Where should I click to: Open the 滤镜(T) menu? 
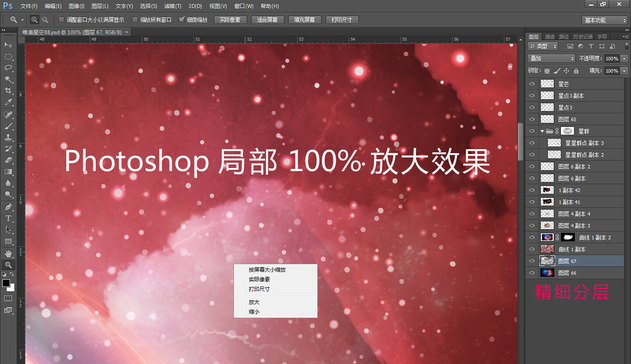(172, 6)
